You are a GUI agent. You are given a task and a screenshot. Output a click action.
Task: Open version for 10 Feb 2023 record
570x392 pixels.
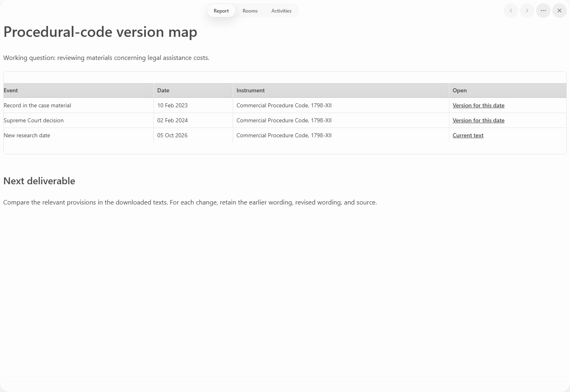(479, 105)
